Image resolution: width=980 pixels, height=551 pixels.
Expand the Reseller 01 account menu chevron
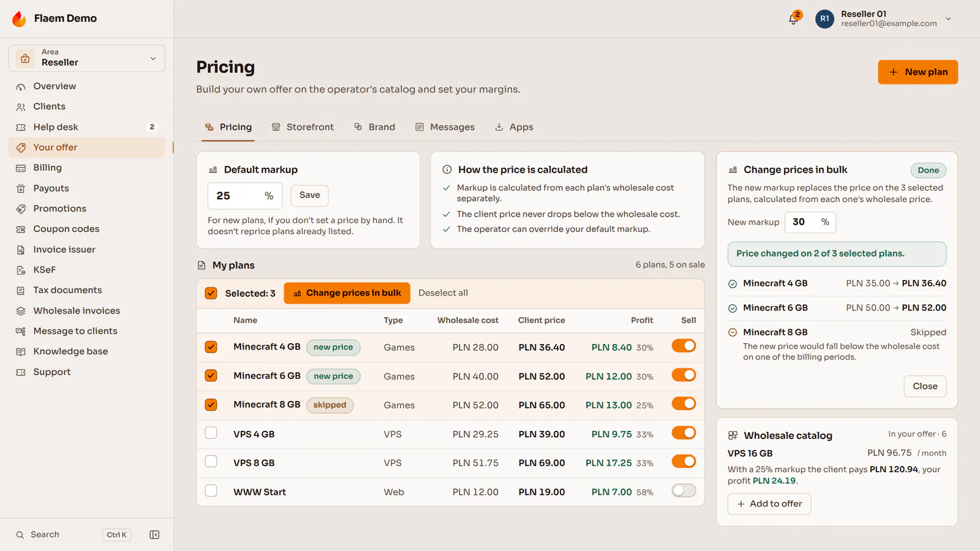coord(948,19)
